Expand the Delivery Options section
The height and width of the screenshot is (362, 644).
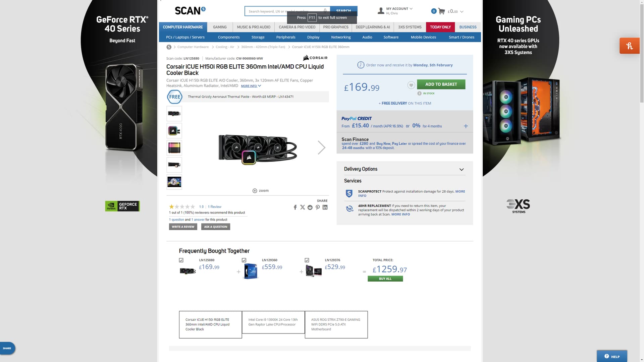(x=461, y=170)
